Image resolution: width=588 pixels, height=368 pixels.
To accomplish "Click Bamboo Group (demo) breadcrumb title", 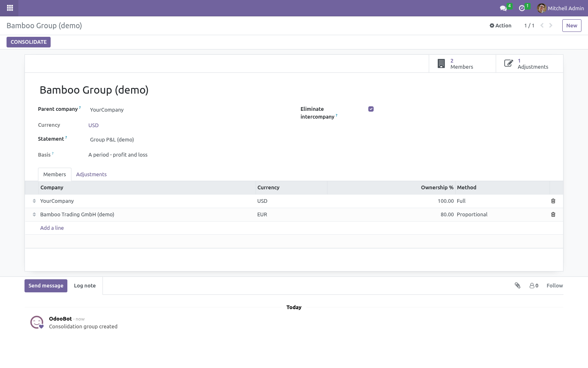I will pyautogui.click(x=44, y=25).
